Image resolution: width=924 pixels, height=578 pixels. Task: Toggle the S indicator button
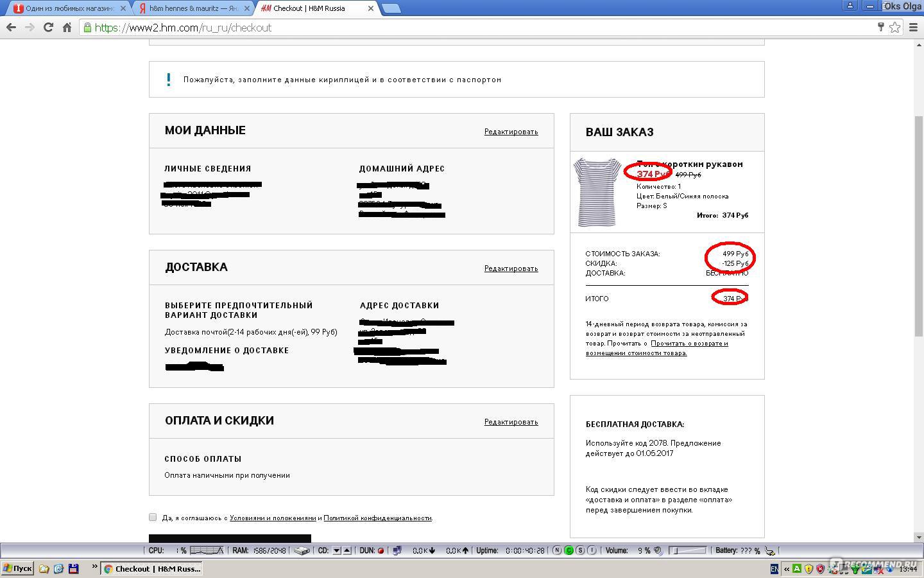580,550
